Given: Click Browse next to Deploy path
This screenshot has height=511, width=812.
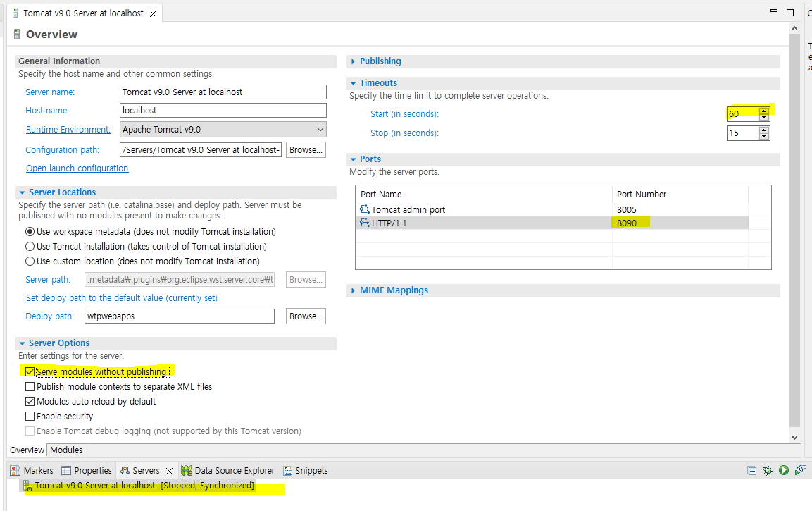Looking at the screenshot, I should click(x=306, y=316).
